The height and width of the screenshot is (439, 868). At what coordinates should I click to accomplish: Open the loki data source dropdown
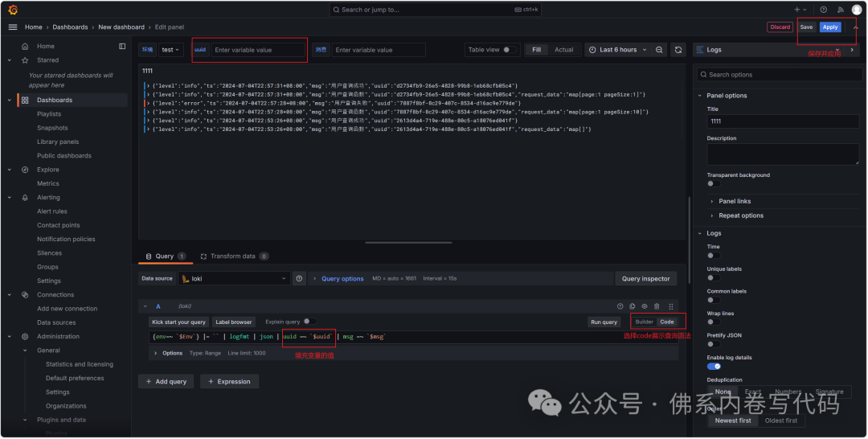click(x=234, y=278)
